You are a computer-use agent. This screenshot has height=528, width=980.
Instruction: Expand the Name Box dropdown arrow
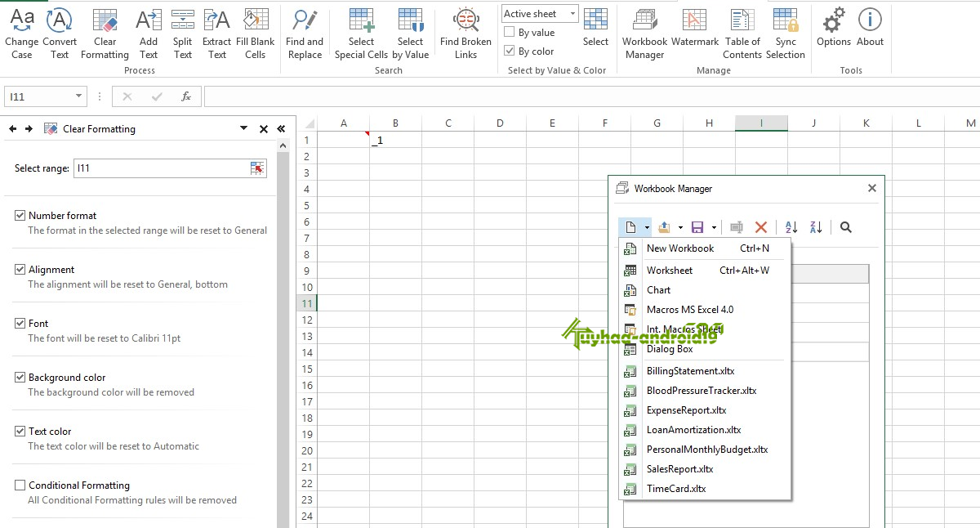click(x=78, y=96)
